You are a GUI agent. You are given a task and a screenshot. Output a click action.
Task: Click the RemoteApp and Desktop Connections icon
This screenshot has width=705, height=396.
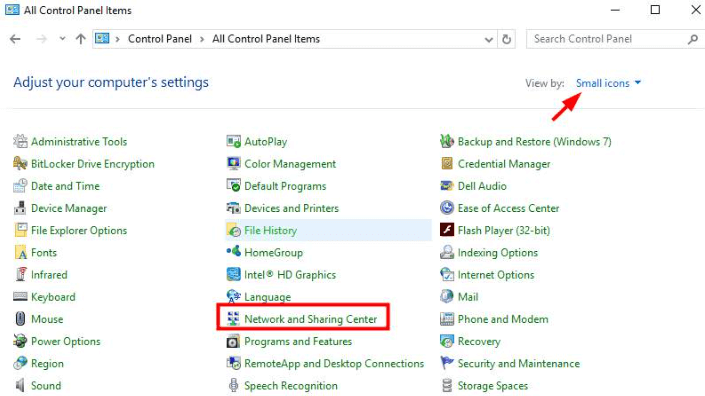coord(233,363)
